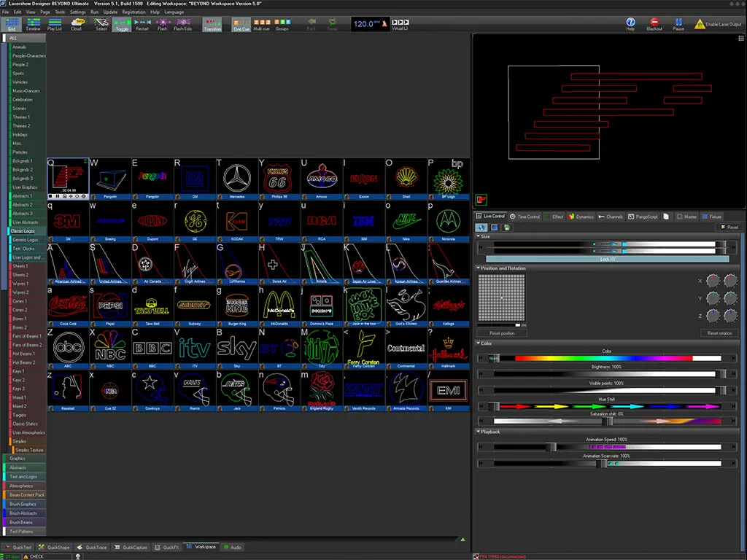The height and width of the screenshot is (560, 747).
Task: Switch to the Time Control tab
Action: click(525, 217)
